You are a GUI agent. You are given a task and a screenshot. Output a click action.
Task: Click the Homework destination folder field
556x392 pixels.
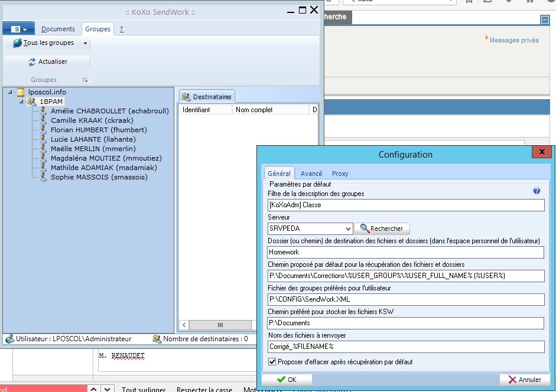coord(406,252)
